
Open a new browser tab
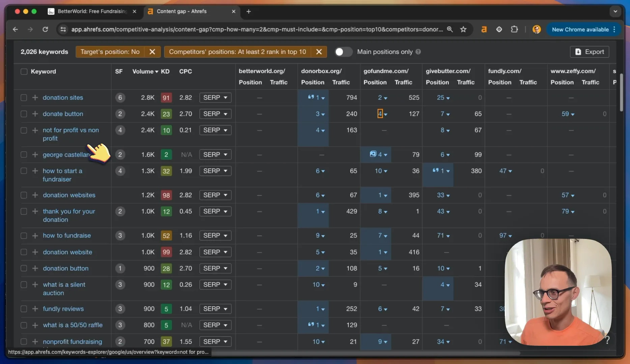(x=249, y=11)
